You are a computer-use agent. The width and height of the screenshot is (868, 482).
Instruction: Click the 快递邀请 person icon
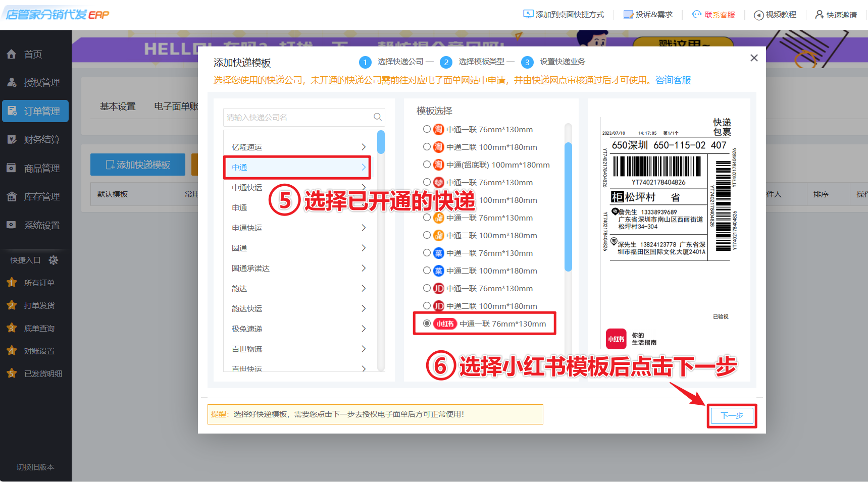(820, 14)
